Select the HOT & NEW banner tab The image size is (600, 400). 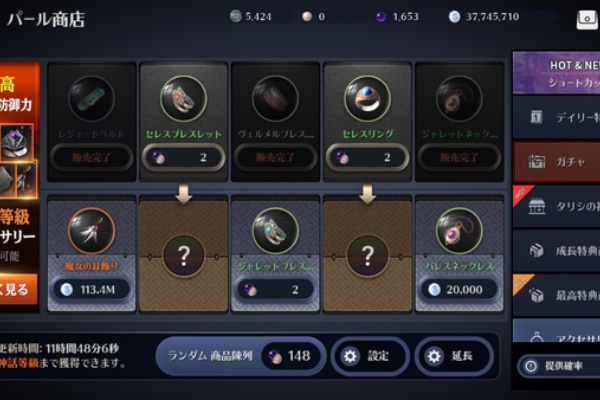[556, 73]
